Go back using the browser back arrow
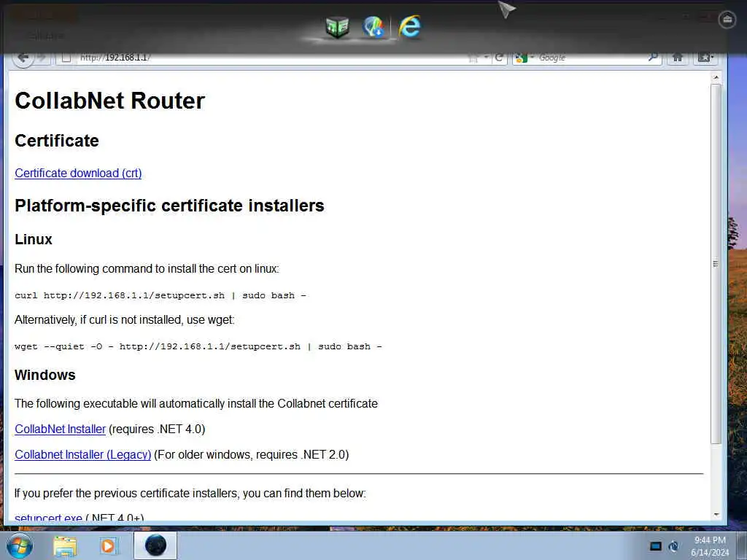This screenshot has height=560, width=747. coord(23,58)
